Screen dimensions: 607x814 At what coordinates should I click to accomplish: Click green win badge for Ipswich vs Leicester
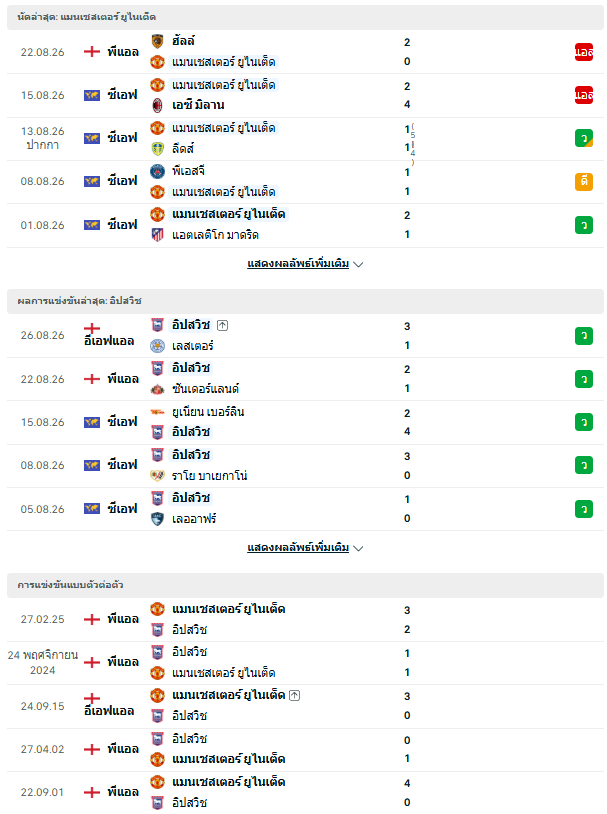pos(584,336)
